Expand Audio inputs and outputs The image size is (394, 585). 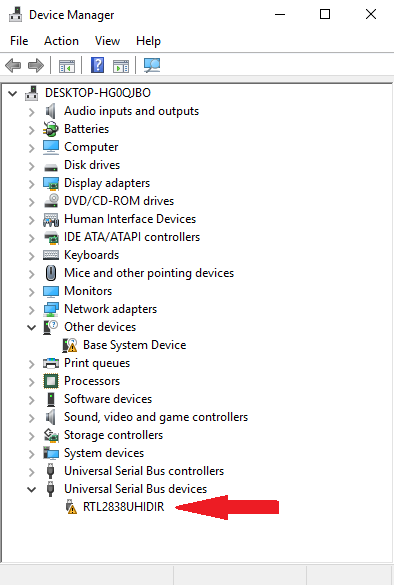pyautogui.click(x=32, y=112)
